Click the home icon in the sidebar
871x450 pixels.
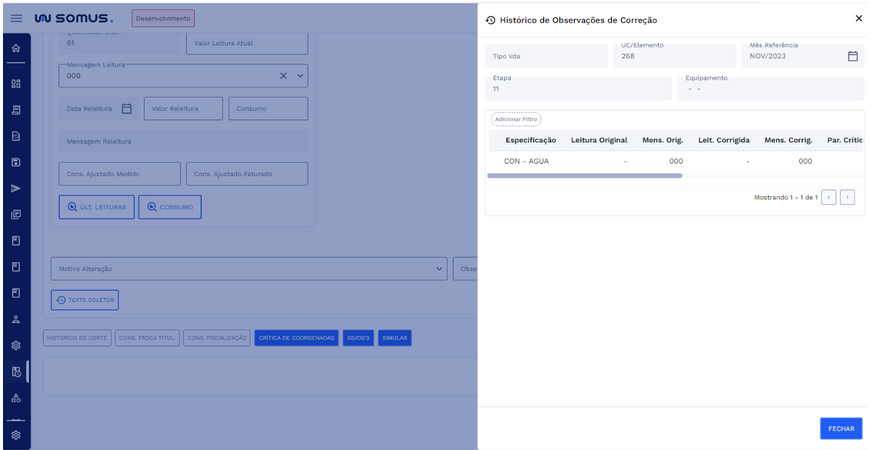click(x=16, y=48)
